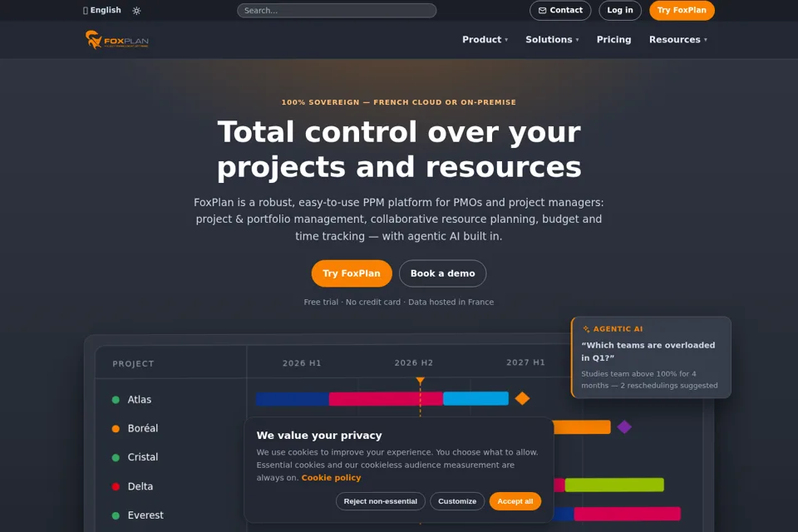Click the orange status dot beside Boréal
This screenshot has width=798, height=532.
click(x=116, y=429)
